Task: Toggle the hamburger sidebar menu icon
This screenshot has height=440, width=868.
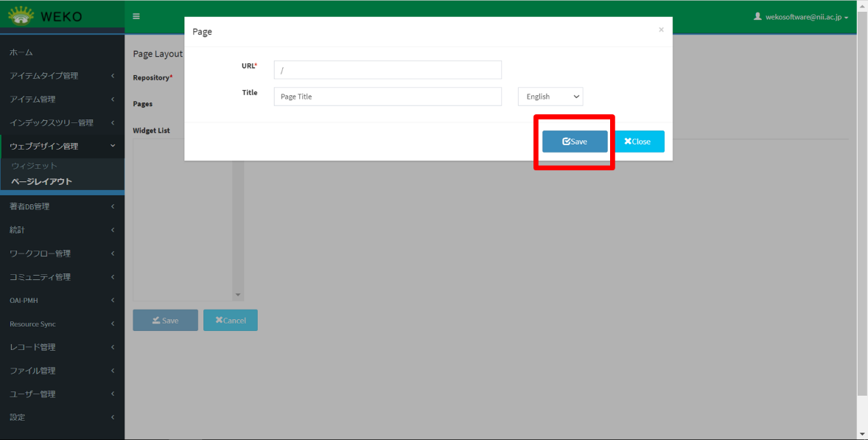Action: click(x=136, y=16)
